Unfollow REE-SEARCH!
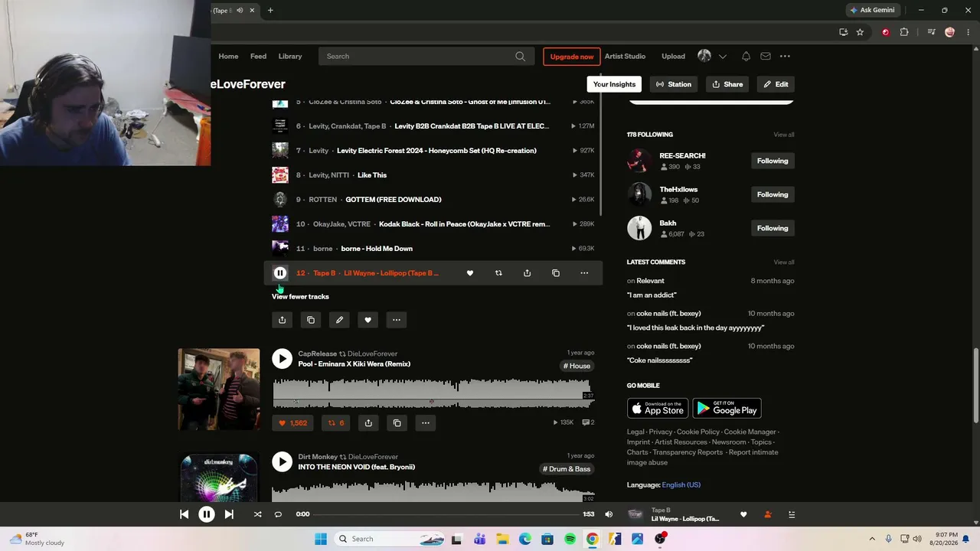This screenshot has width=980, height=551. (773, 161)
